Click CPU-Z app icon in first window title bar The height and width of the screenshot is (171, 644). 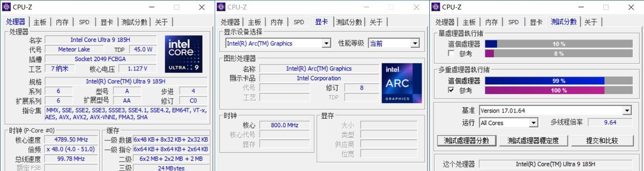pos(6,7)
